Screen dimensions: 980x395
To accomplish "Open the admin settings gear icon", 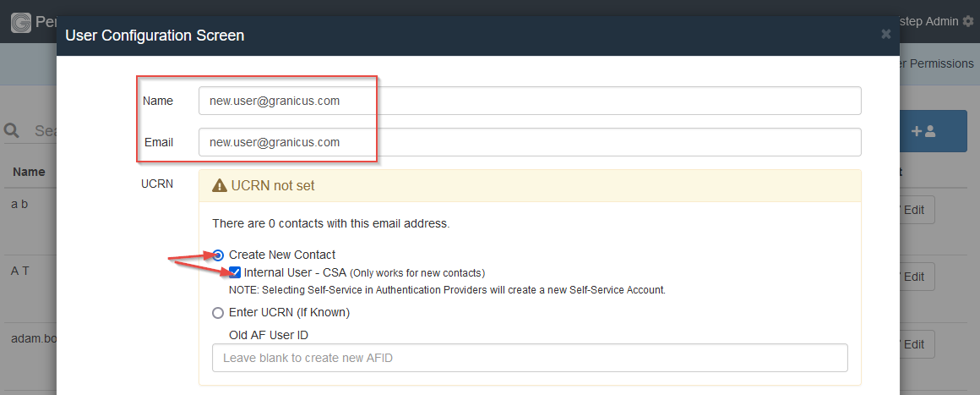I will point(968,21).
